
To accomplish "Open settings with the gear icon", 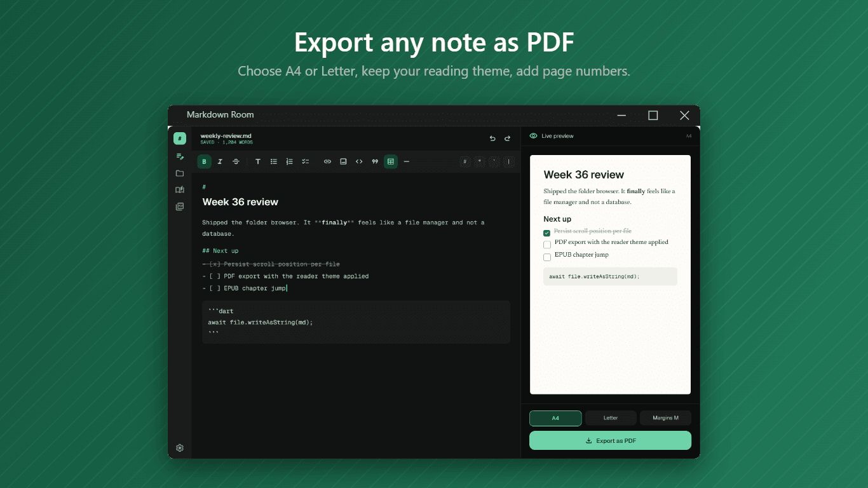I will tap(180, 448).
